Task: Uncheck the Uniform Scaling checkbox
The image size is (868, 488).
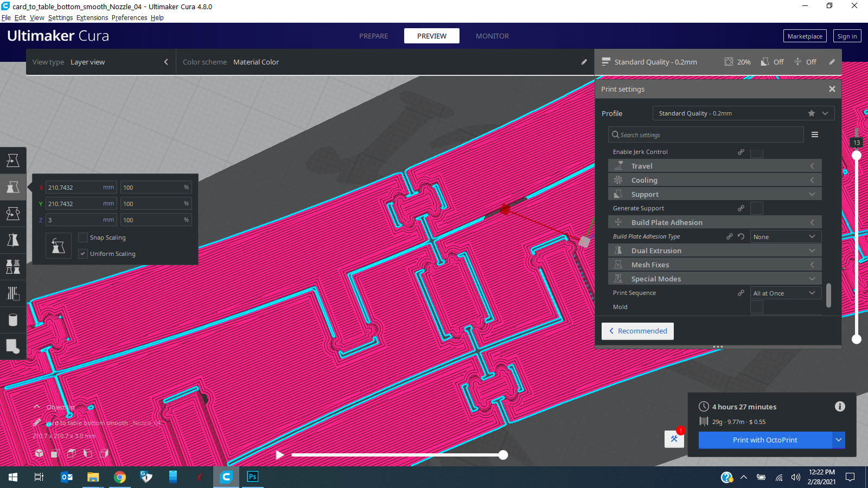Action: [83, 254]
